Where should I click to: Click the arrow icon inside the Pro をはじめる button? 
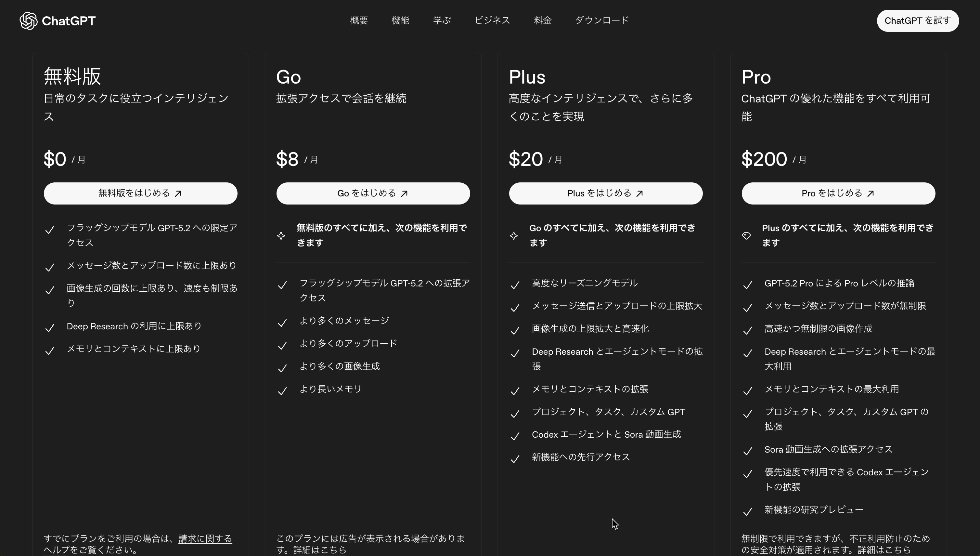[871, 193]
